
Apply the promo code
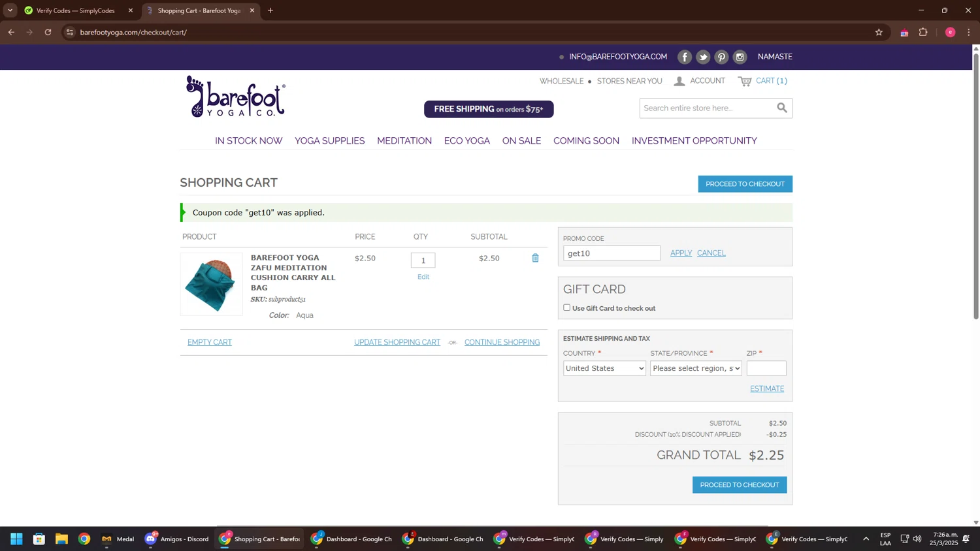(x=681, y=253)
